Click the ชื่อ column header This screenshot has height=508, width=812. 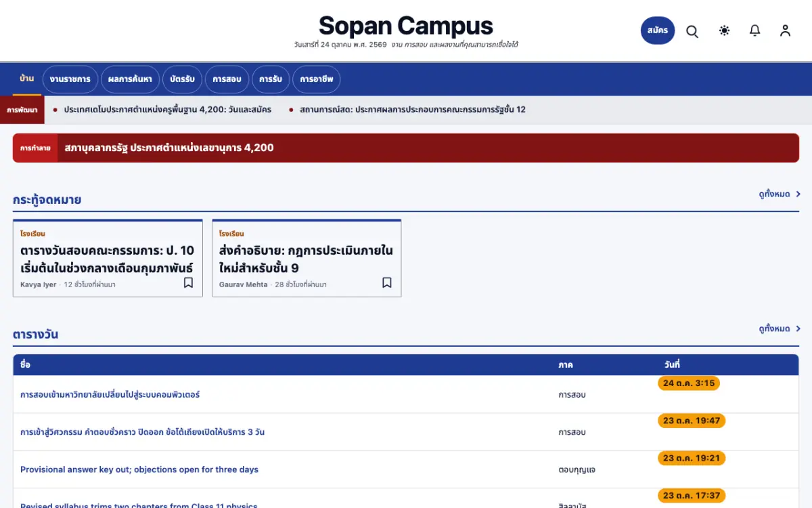coord(26,364)
